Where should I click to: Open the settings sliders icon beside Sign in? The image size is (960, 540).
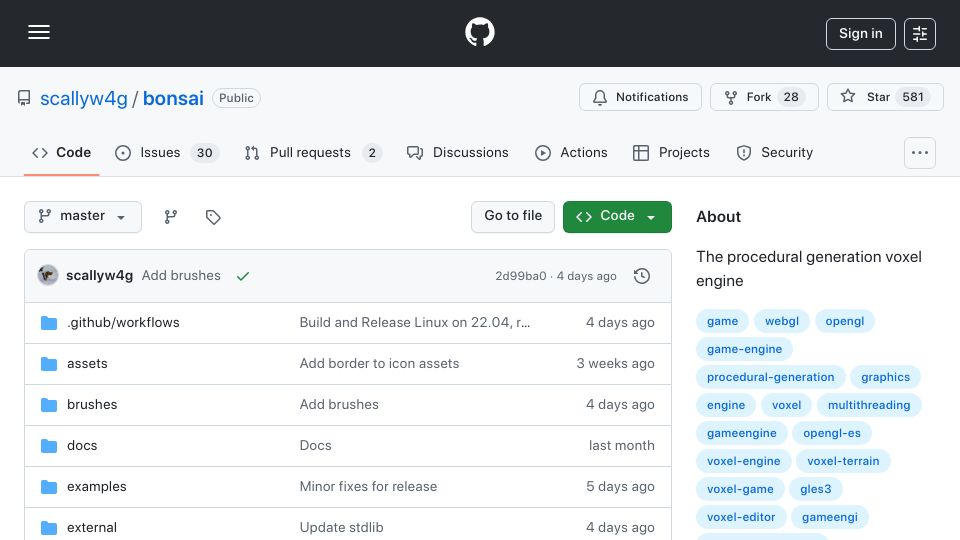tap(920, 34)
